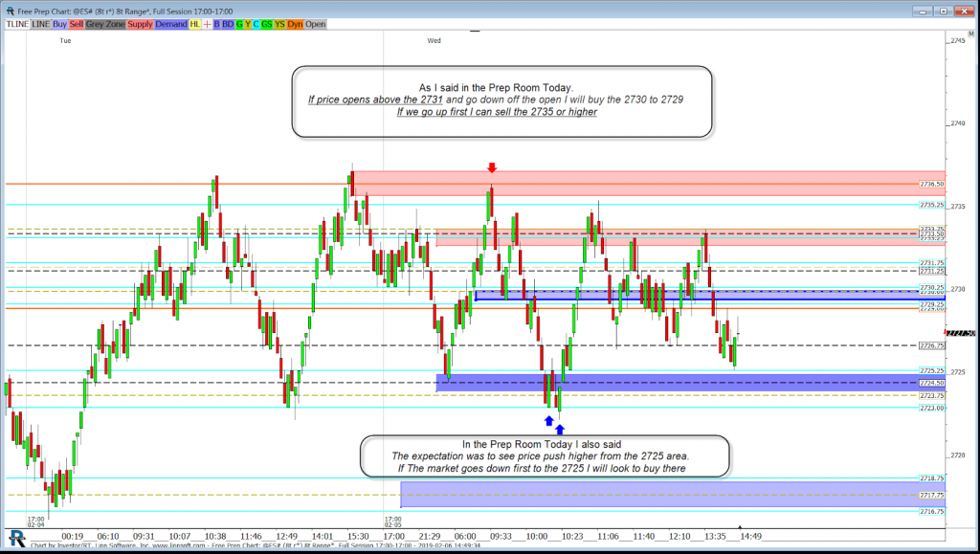
Task: Click the 2725.25 price label
Action: tap(932, 370)
